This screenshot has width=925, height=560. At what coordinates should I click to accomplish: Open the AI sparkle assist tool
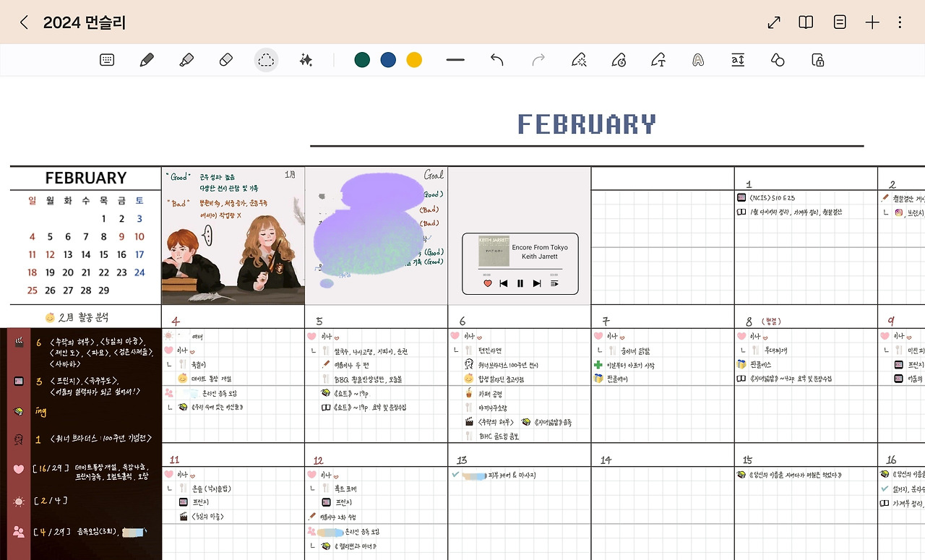point(306,60)
